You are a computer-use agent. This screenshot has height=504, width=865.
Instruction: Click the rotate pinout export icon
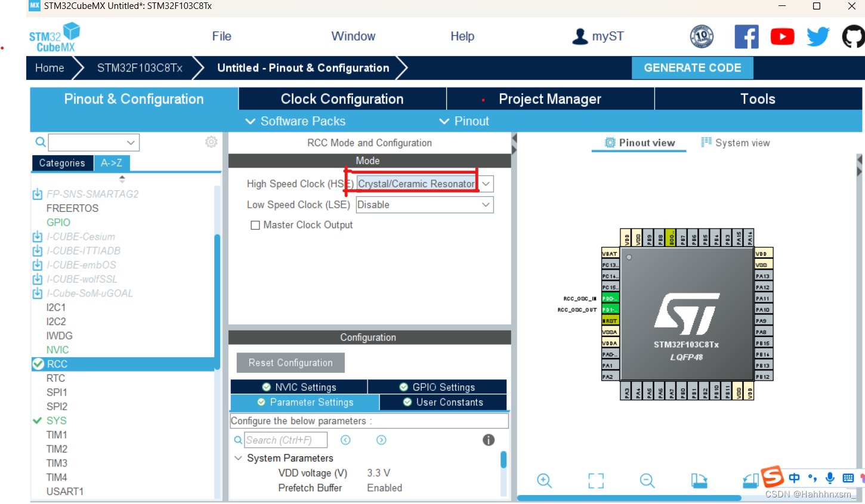pos(699,481)
